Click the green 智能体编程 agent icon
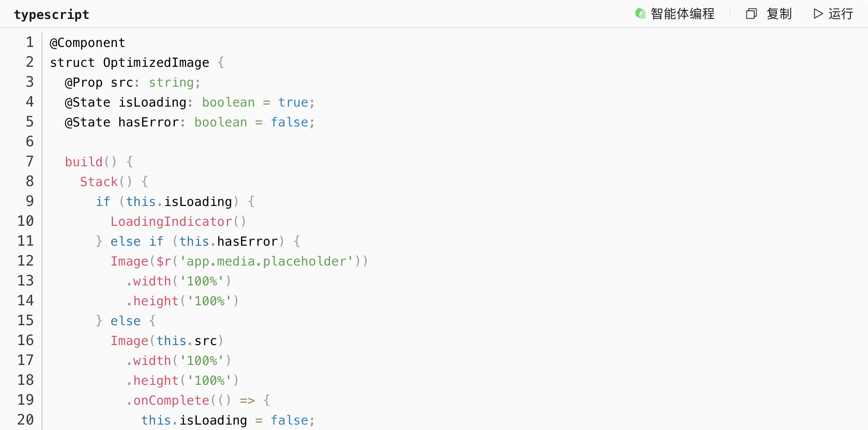868x430 pixels. (x=640, y=14)
